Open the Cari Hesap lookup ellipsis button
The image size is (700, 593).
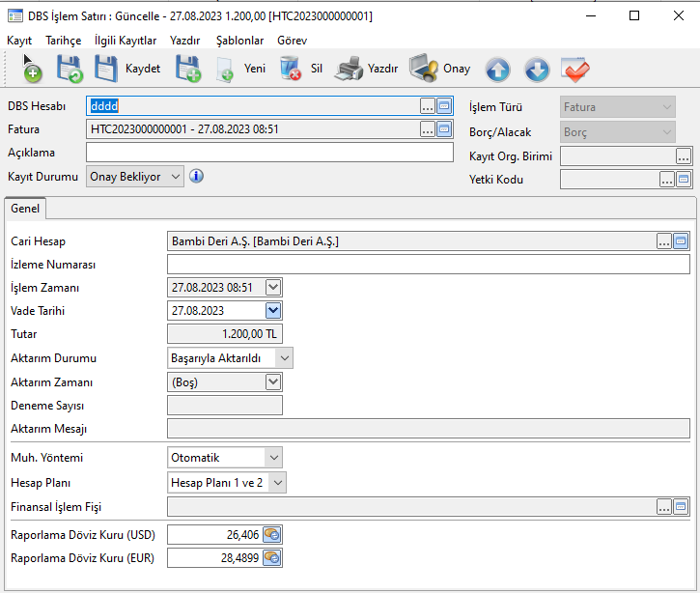point(664,241)
